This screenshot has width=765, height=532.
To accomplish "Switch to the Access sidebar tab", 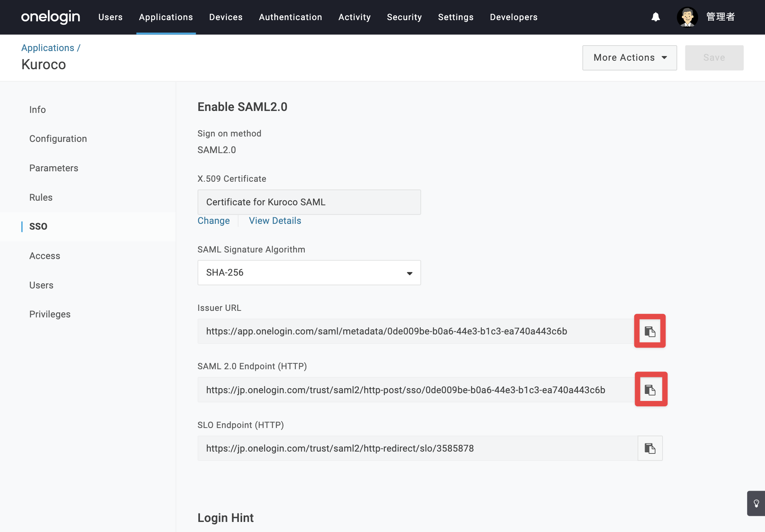I will 45,256.
